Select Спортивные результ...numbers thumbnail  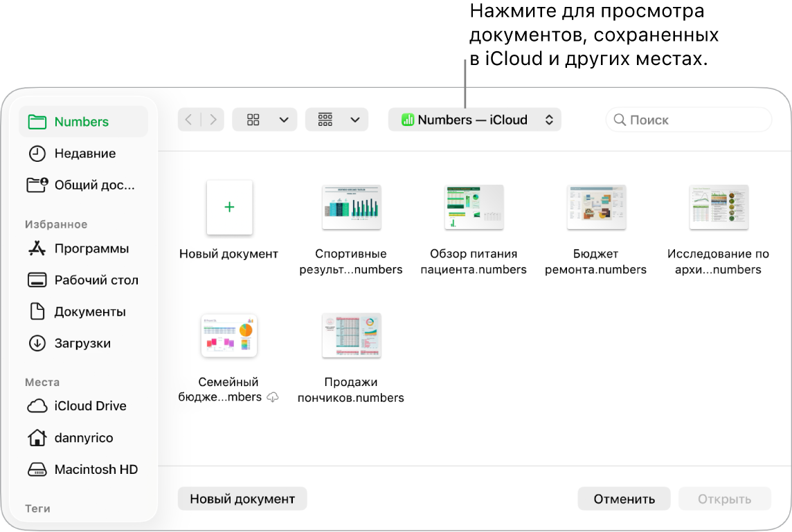click(x=352, y=207)
